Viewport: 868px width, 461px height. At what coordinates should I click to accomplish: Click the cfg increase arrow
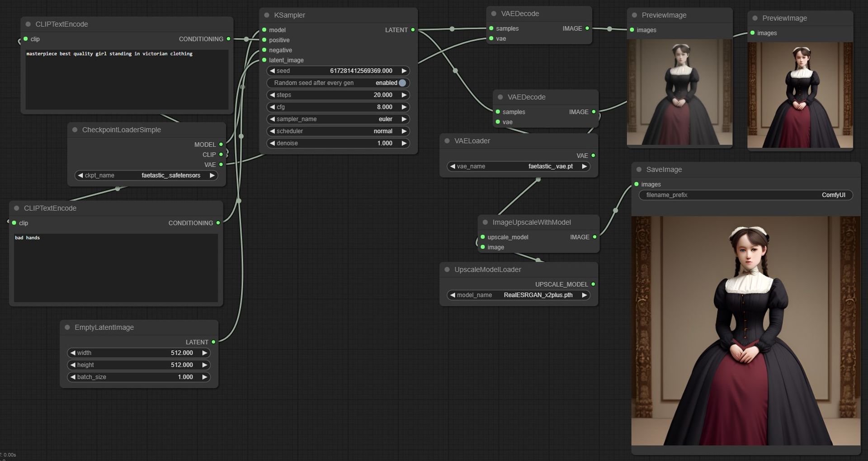[404, 107]
